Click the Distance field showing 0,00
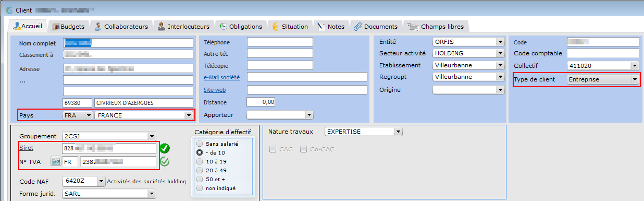This screenshot has height=201, width=644. 261,102
